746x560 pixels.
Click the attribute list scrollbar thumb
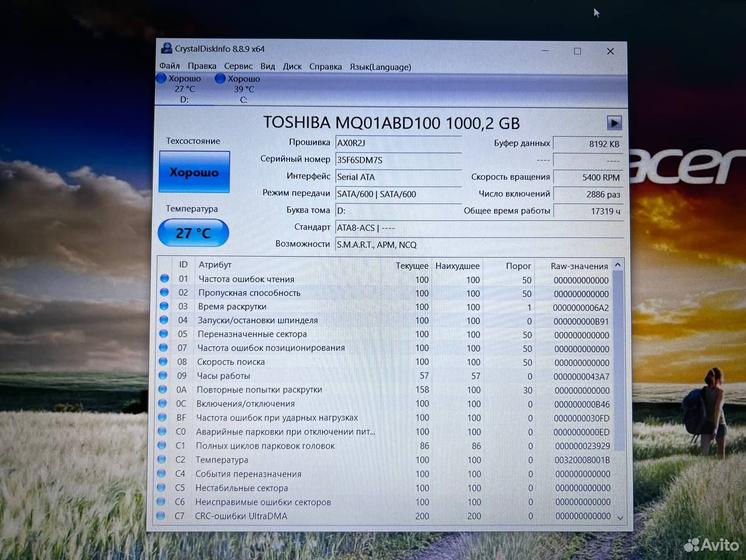click(619, 361)
